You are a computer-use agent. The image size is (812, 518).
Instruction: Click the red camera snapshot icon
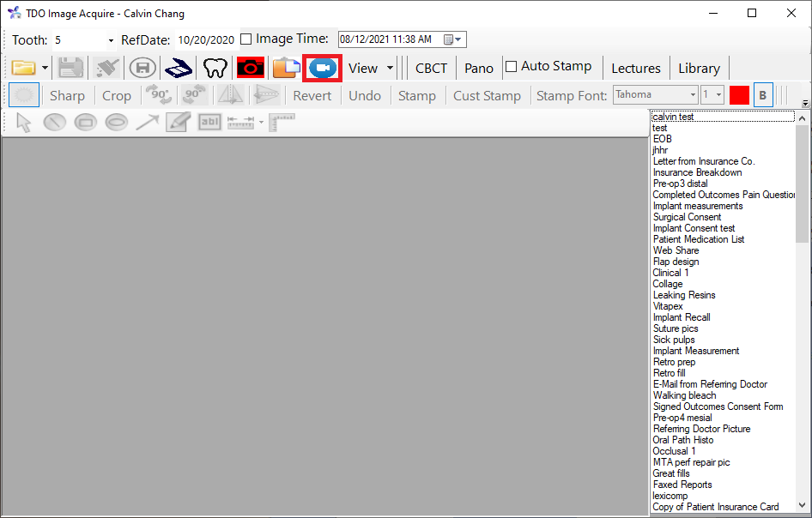251,68
